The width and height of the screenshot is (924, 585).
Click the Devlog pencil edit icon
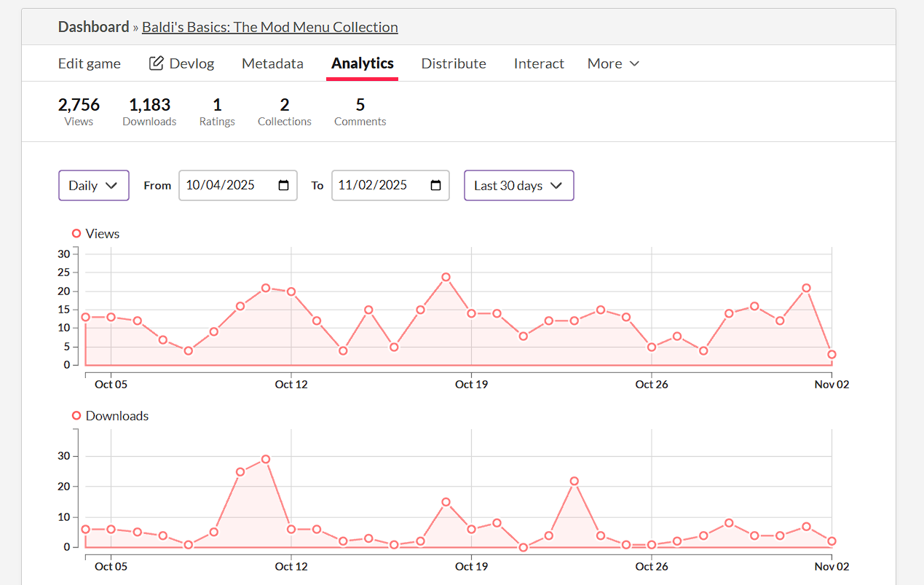[x=156, y=63]
